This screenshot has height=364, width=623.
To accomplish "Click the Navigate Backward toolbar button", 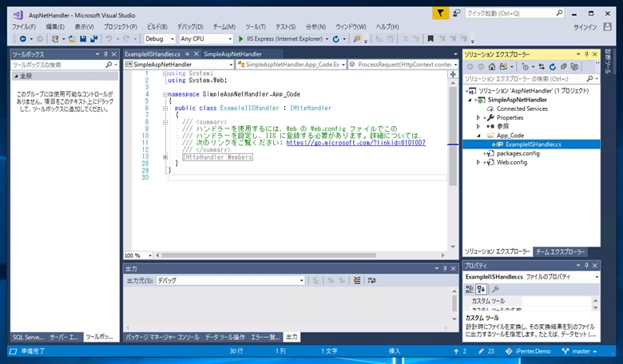I will pos(23,39).
